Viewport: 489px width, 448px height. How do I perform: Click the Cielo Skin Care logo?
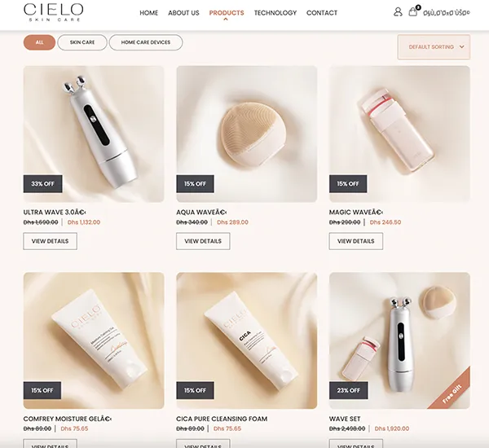[53, 12]
